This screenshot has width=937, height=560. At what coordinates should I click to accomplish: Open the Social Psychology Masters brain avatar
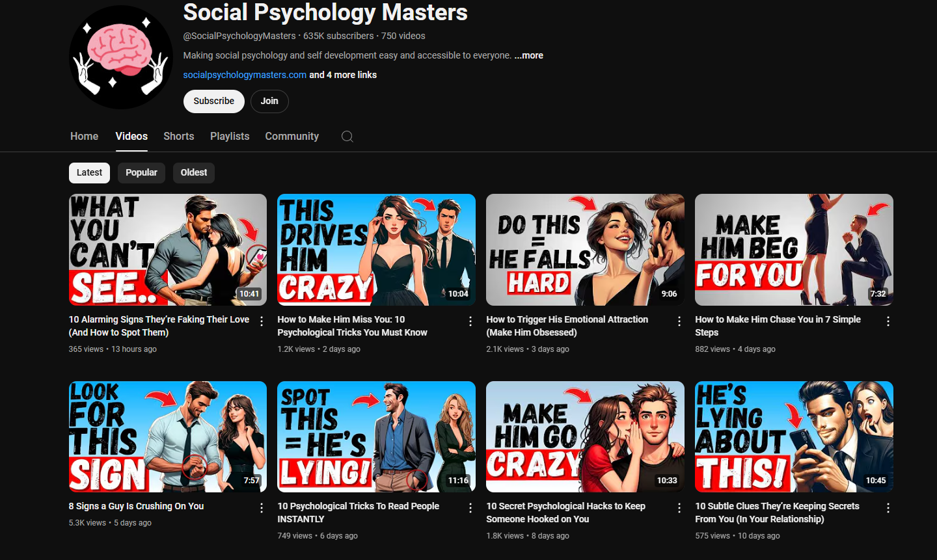coord(121,57)
